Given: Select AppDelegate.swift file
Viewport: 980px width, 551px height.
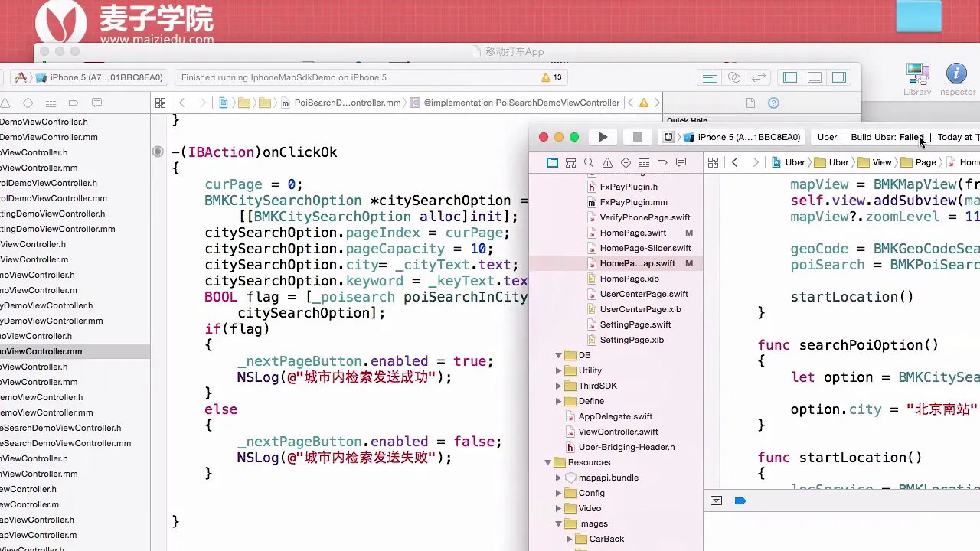Looking at the screenshot, I should pos(609,416).
